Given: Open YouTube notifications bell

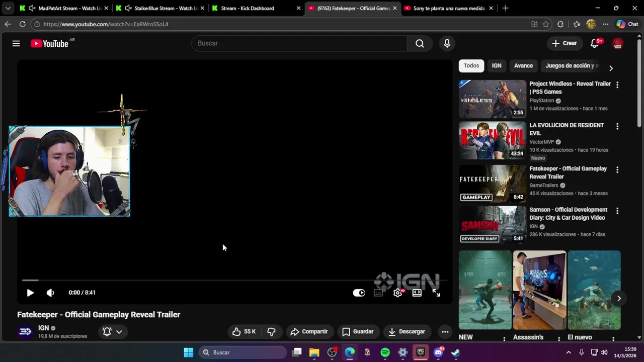Looking at the screenshot, I should pyautogui.click(x=595, y=43).
